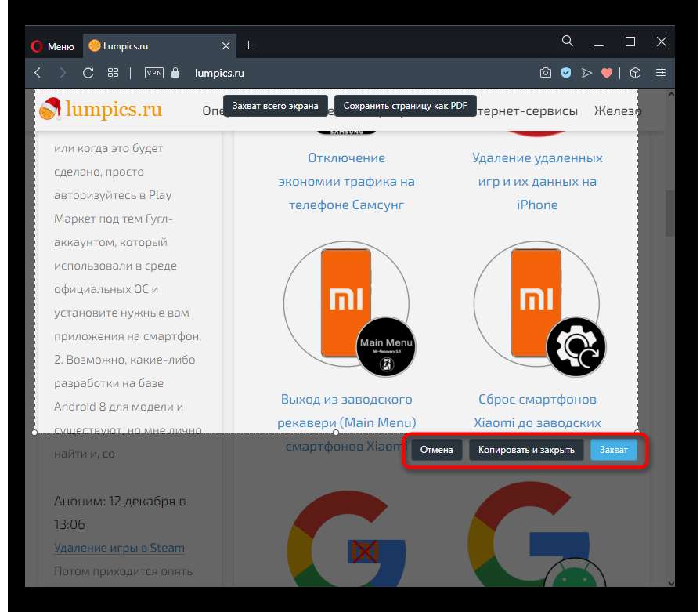Click the lumpics.ru address field

(218, 73)
